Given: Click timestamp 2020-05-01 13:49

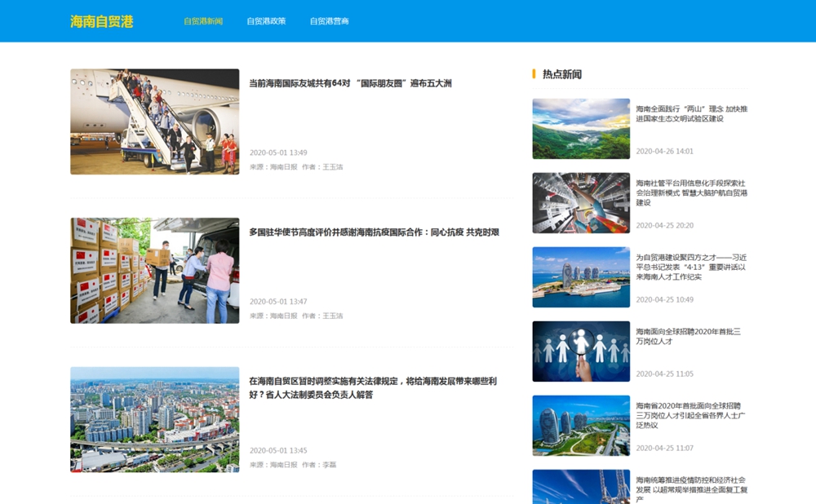Looking at the screenshot, I should [x=278, y=153].
